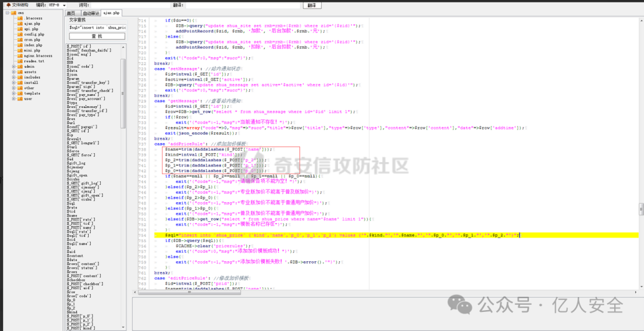Viewport: 644px width, 331px height.
Task: Expand the install folder node
Action: pos(14,82)
